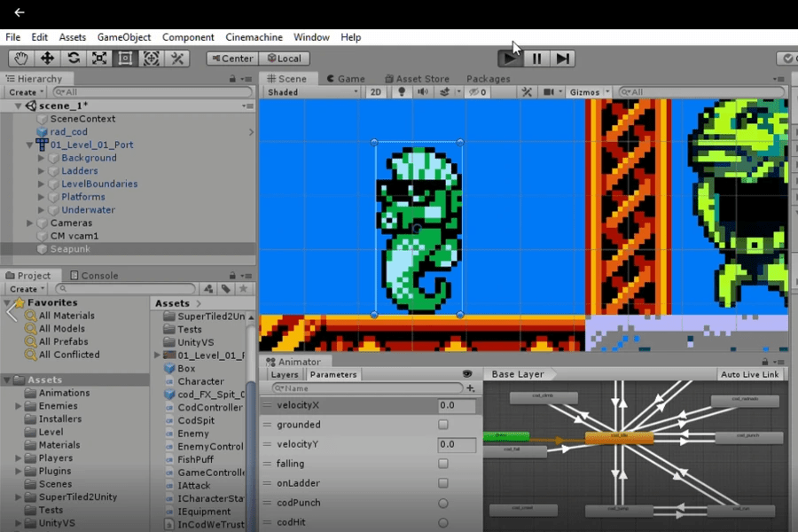Toggle scene lighting with the lightbulb icon
The height and width of the screenshot is (532, 798).
pos(402,92)
